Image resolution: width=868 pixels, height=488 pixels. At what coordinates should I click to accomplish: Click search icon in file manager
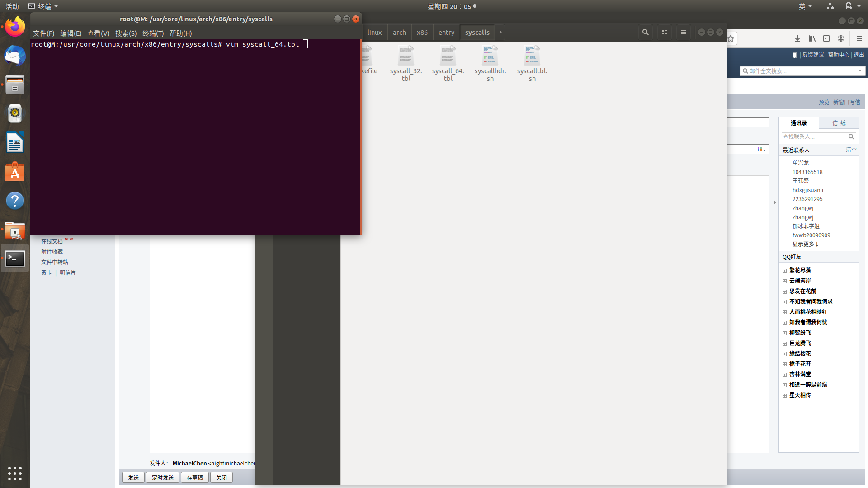645,33
